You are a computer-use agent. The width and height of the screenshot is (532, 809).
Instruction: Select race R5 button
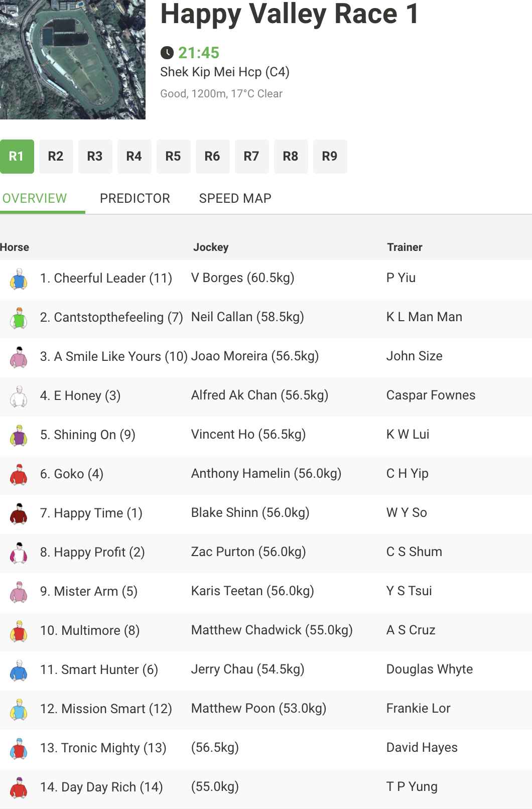coord(173,157)
